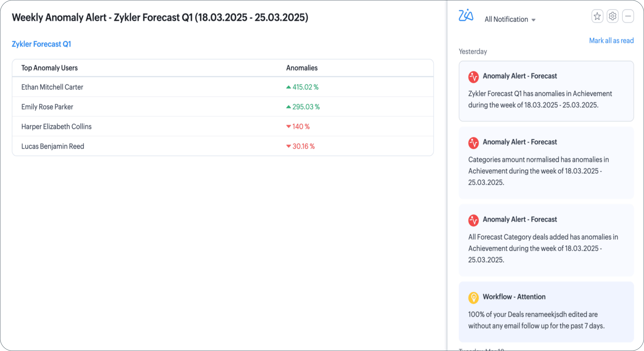This screenshot has height=351, width=644.
Task: Click the Zia logo icon
Action: pyautogui.click(x=466, y=16)
